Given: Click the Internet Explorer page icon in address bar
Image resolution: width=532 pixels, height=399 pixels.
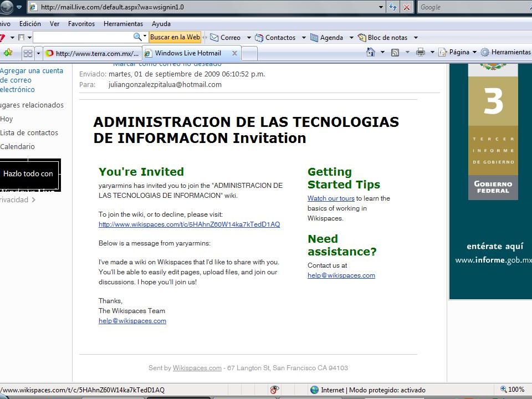Looking at the screenshot, I should coord(33,7).
